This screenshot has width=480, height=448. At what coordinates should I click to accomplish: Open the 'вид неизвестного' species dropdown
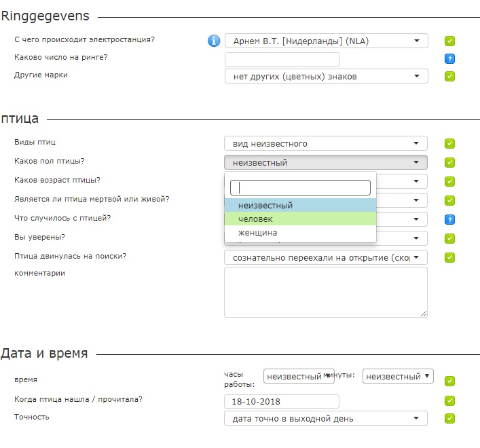pyautogui.click(x=326, y=143)
